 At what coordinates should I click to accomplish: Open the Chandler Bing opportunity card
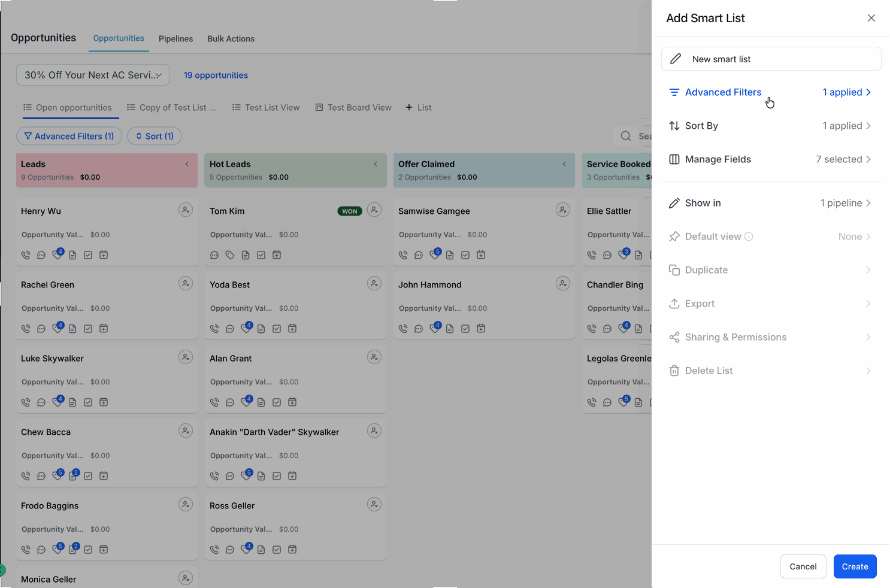(x=617, y=305)
